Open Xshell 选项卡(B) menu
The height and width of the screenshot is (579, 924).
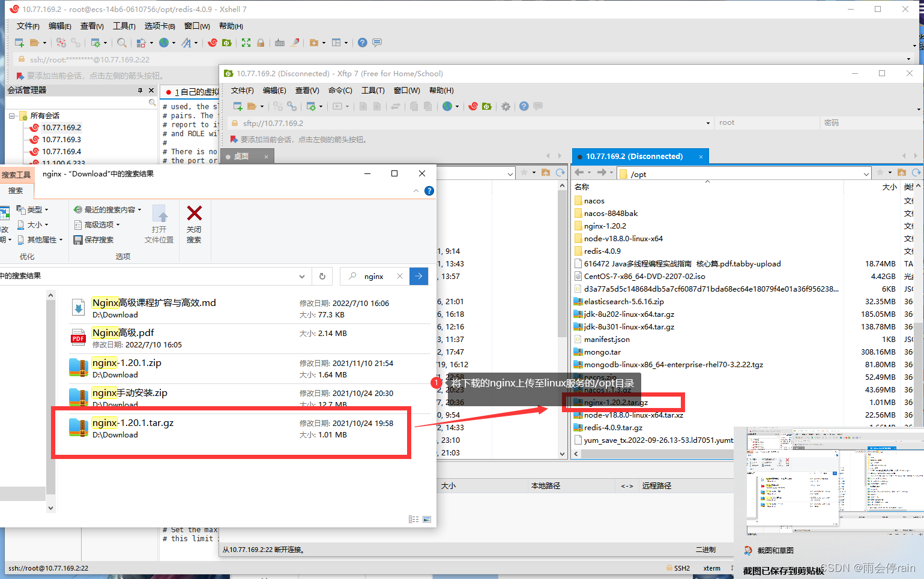click(x=160, y=26)
